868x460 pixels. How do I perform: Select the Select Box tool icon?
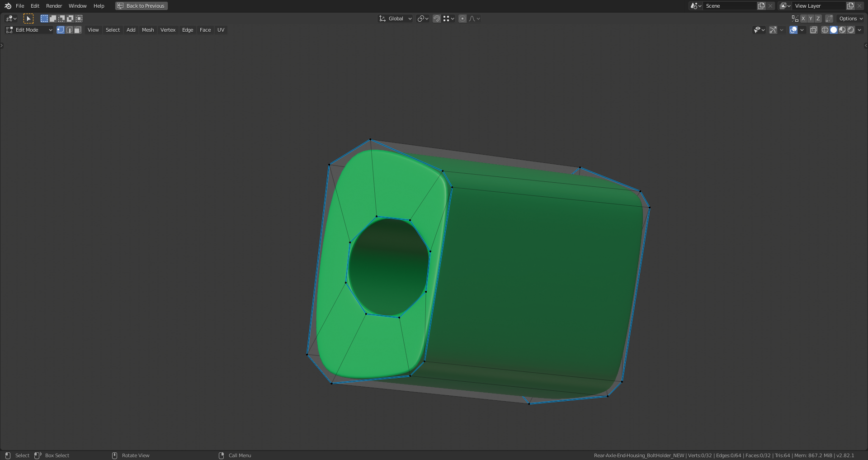pyautogui.click(x=28, y=19)
